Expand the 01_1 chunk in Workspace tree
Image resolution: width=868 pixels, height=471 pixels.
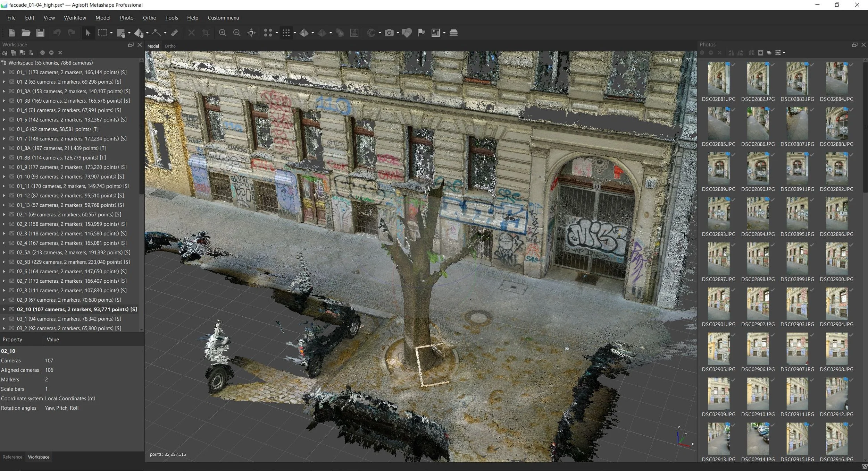coord(4,72)
